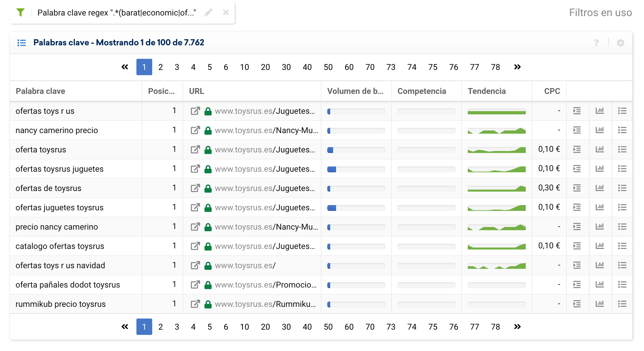Open external link for 'nancy camerino precio'
This screenshot has height=351, width=644.
coord(195,130)
